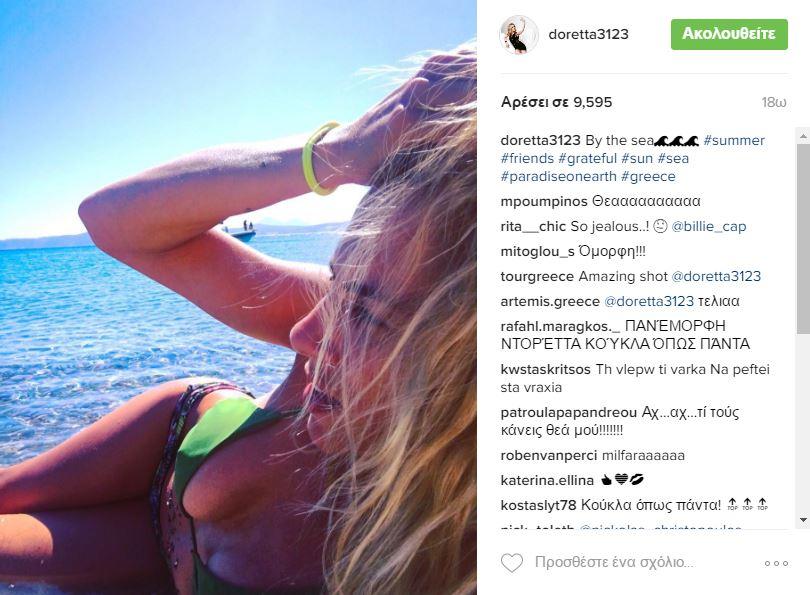
Task: Click the green Ακολουθείτε follow button
Action: pos(729,35)
